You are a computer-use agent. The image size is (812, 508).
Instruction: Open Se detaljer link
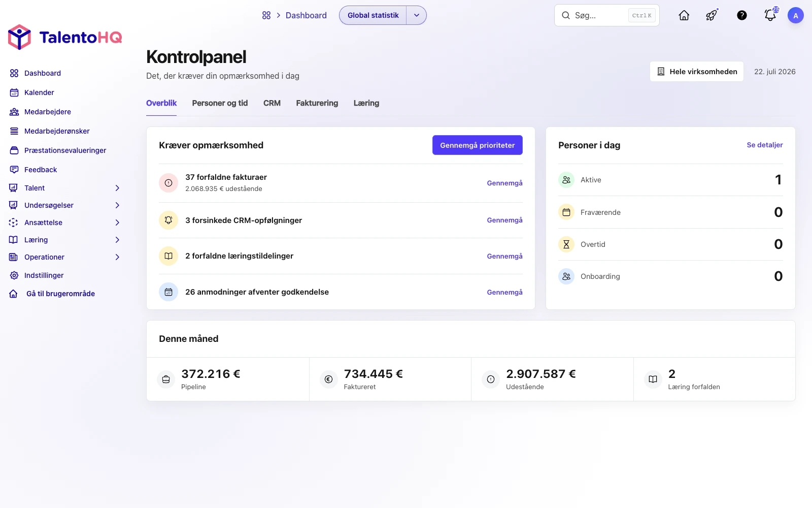[x=765, y=145]
